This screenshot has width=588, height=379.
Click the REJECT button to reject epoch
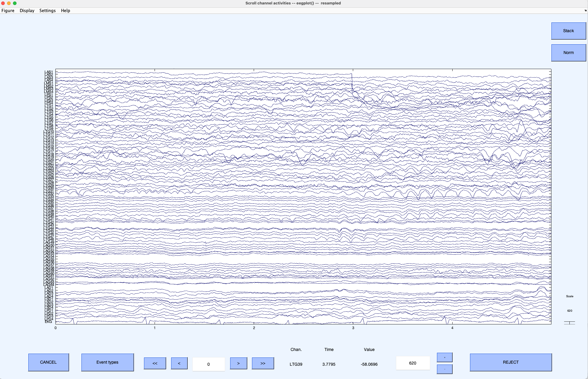pyautogui.click(x=510, y=362)
